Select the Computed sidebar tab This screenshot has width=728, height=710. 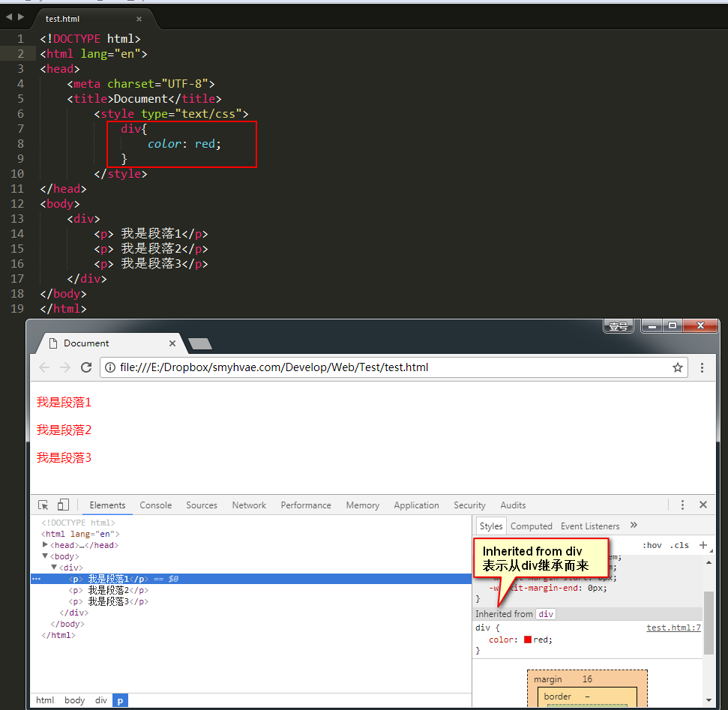click(531, 526)
